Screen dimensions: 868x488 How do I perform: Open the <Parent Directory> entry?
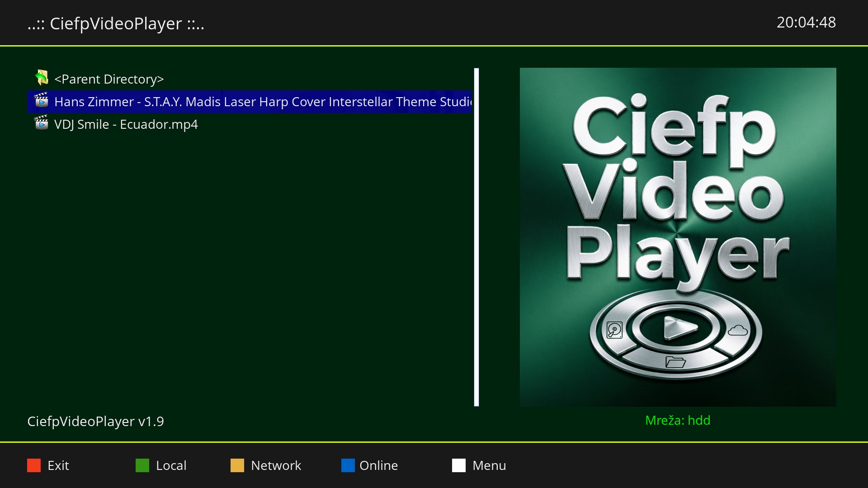(250, 79)
